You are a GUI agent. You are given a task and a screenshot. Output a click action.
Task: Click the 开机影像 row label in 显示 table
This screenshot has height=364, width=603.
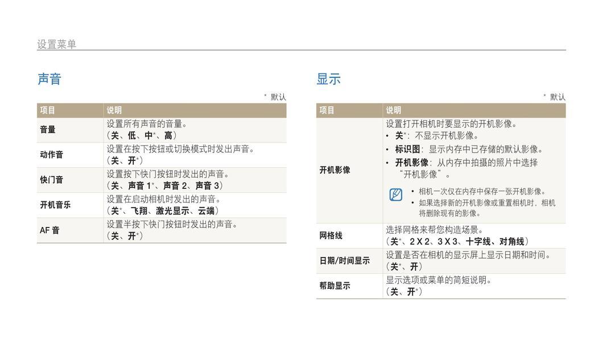335,170
